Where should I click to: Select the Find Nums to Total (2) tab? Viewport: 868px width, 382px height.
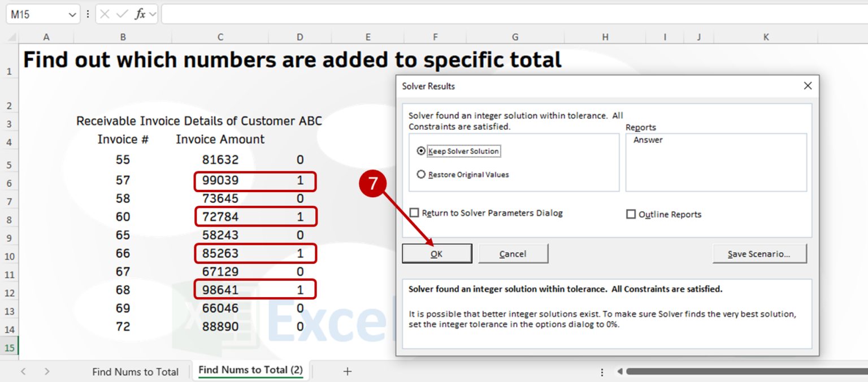tap(250, 370)
